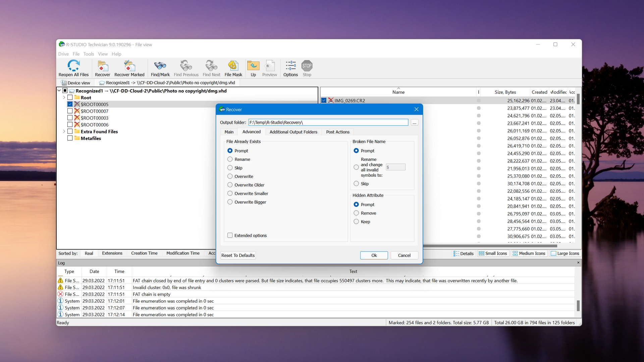This screenshot has height=362, width=644.
Task: Click the IMG_0269.CR2 deleted file icon
Action: [x=331, y=100]
